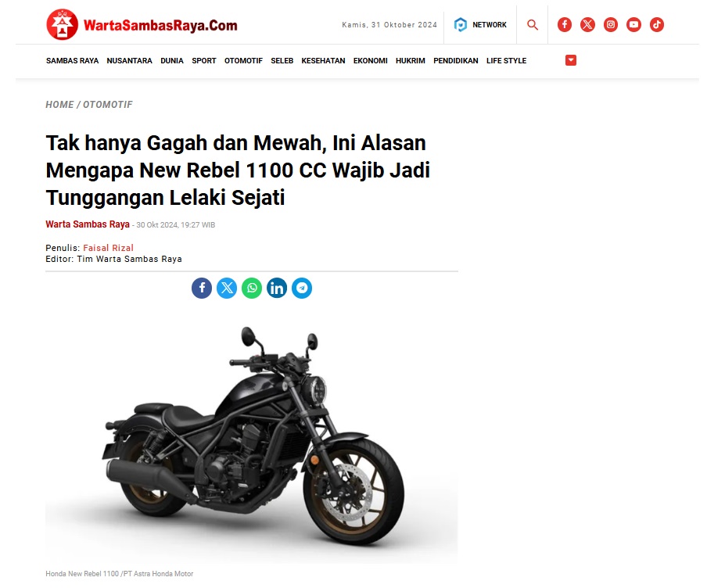707x588 pixels.
Task: Click author link Faisal Rizal
Action: 108,248
